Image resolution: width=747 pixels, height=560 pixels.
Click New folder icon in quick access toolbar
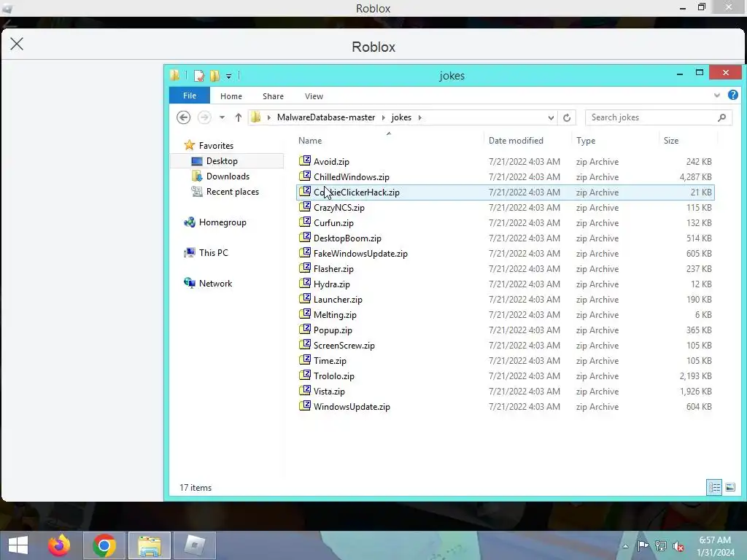[x=215, y=76]
